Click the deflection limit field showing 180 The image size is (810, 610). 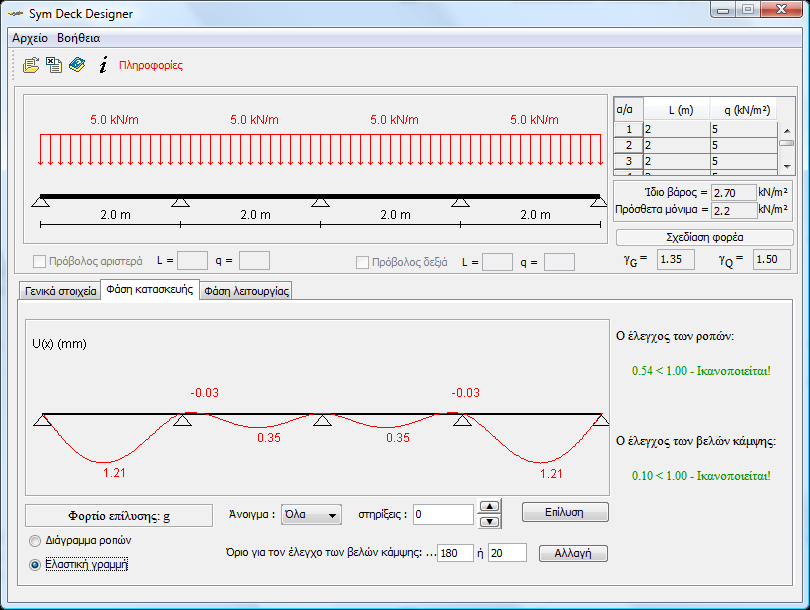455,553
